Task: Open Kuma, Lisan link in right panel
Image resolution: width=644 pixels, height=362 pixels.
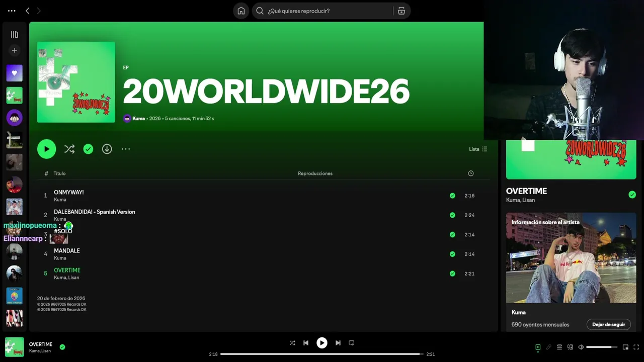Action: (x=520, y=200)
